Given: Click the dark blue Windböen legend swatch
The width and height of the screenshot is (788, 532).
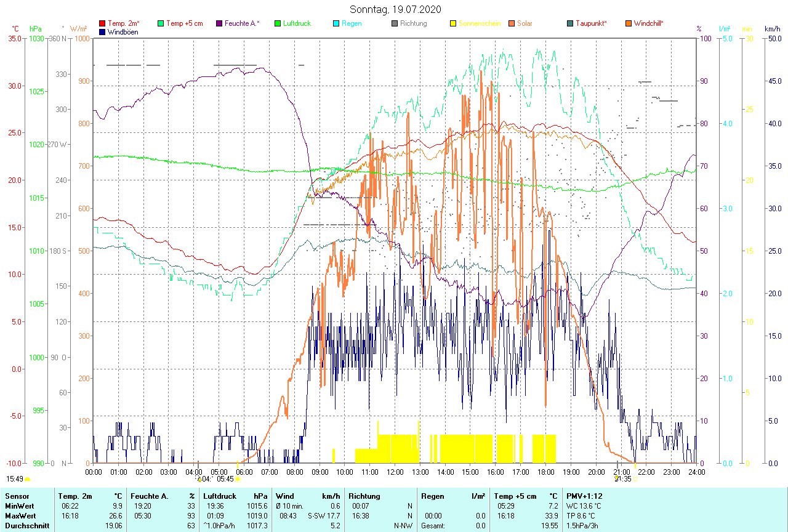Looking at the screenshot, I should (102, 31).
